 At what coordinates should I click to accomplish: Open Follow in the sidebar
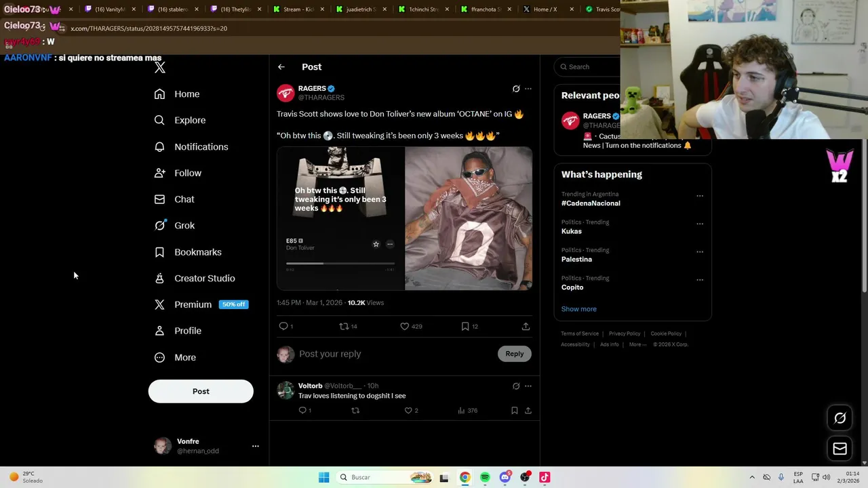(178, 174)
